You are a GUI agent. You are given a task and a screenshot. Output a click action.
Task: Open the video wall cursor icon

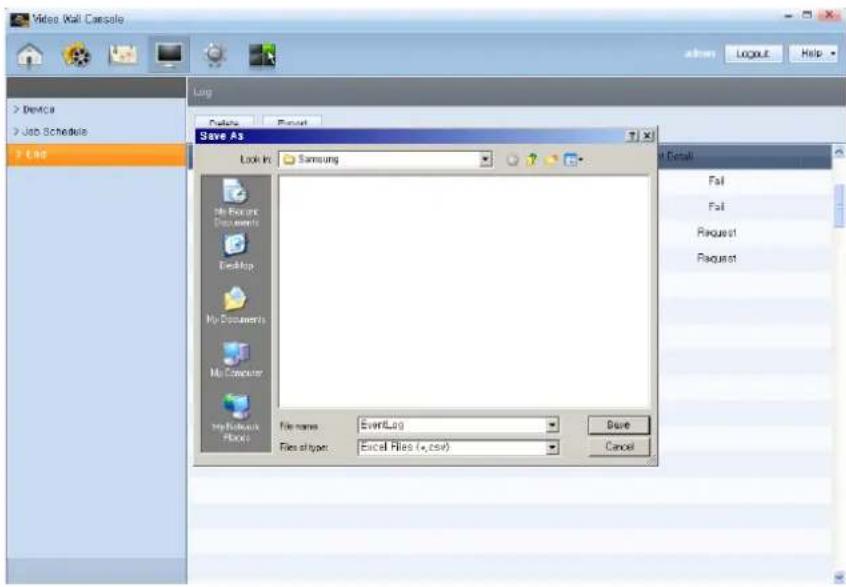point(262,55)
